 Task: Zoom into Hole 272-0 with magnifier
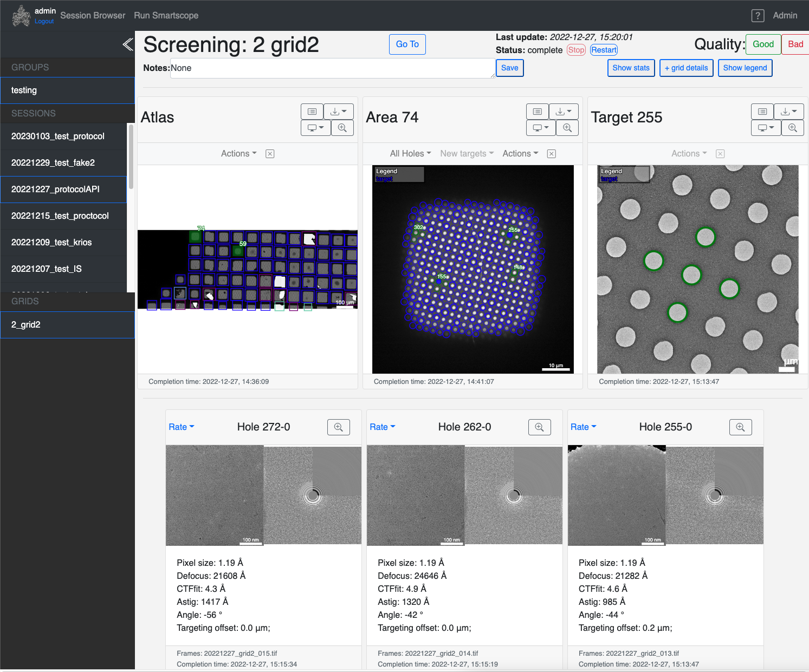(x=339, y=427)
